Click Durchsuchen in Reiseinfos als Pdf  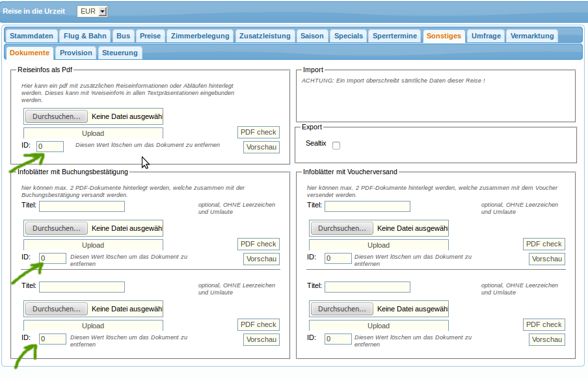(x=57, y=116)
